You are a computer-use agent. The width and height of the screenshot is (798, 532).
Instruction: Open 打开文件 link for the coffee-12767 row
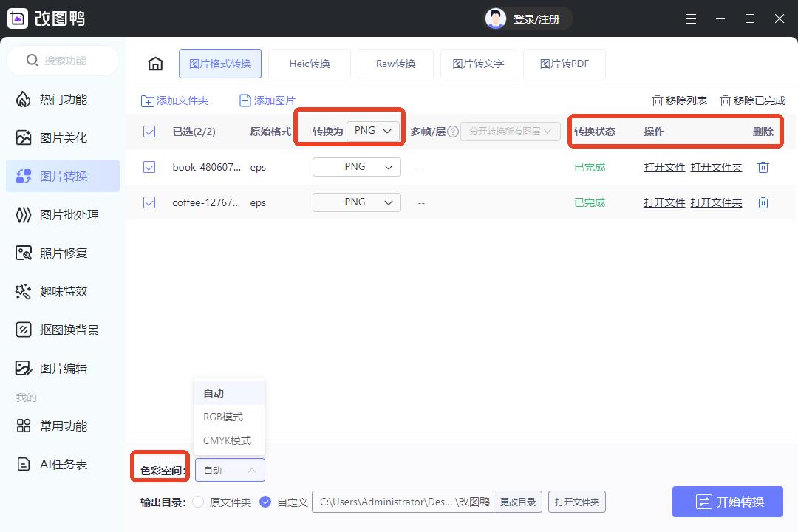(x=664, y=202)
